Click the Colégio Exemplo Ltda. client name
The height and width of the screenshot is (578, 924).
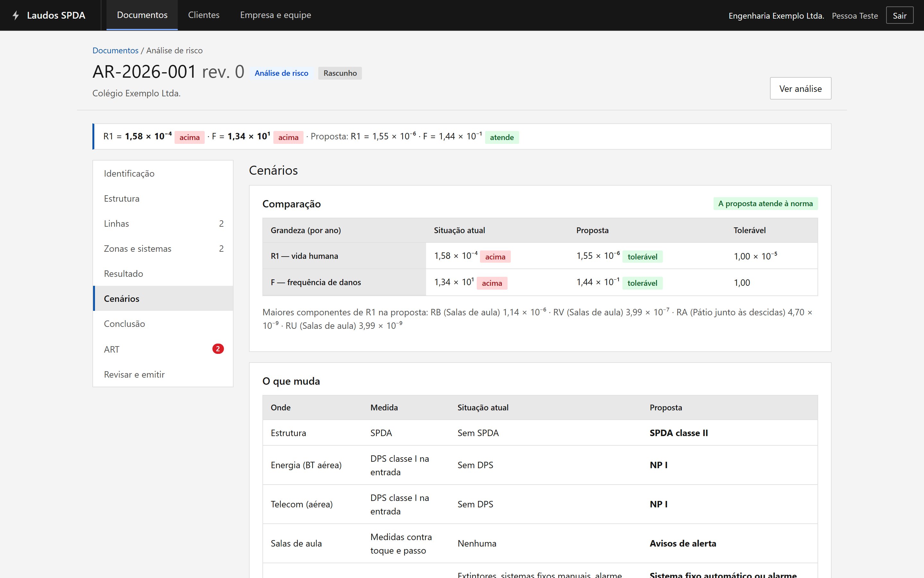[136, 93]
